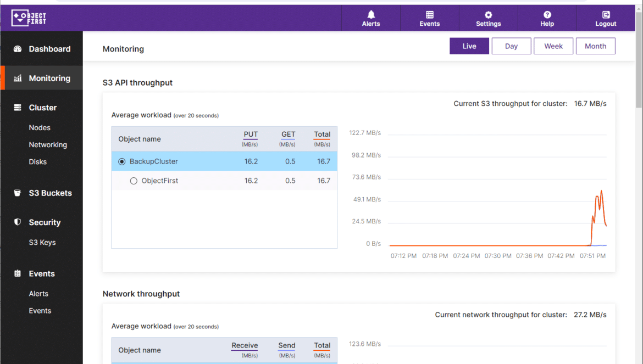Open Nodes under Cluster
643x364 pixels.
(40, 128)
